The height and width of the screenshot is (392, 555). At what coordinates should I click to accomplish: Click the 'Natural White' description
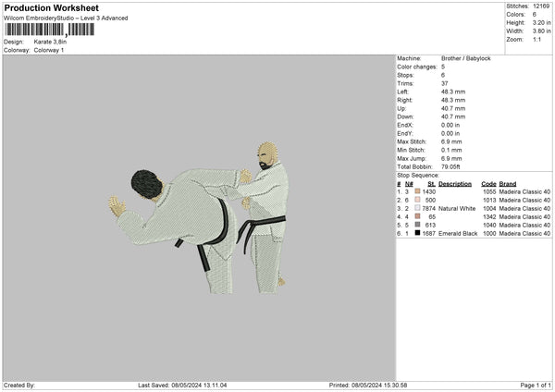pos(457,208)
